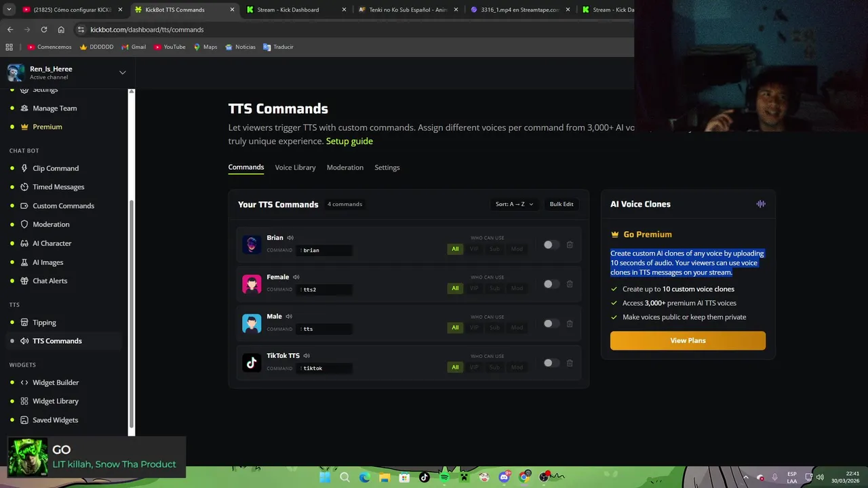This screenshot has height=488, width=868.
Task: Click the Widget Library grid icon
Action: coord(24,401)
